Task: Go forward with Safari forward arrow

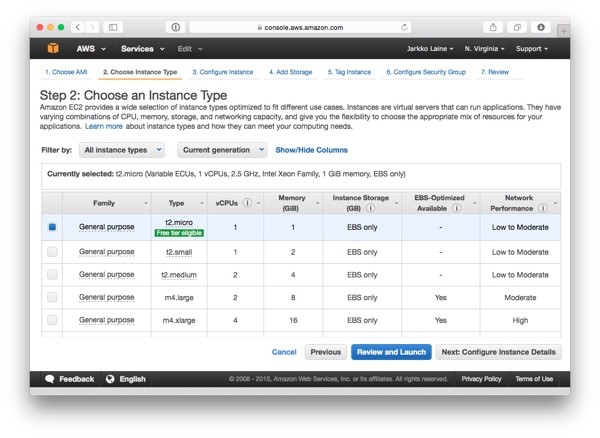Action: (x=92, y=27)
